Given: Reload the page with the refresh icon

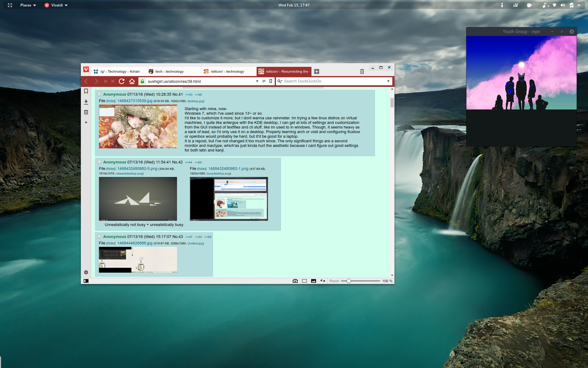Looking at the screenshot, I should [122, 81].
